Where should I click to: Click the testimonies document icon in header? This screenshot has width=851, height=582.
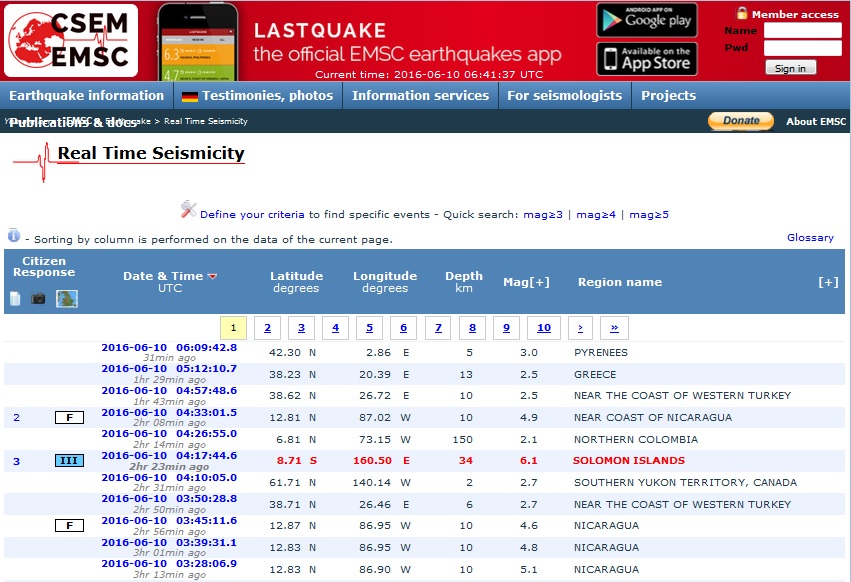coord(15,298)
